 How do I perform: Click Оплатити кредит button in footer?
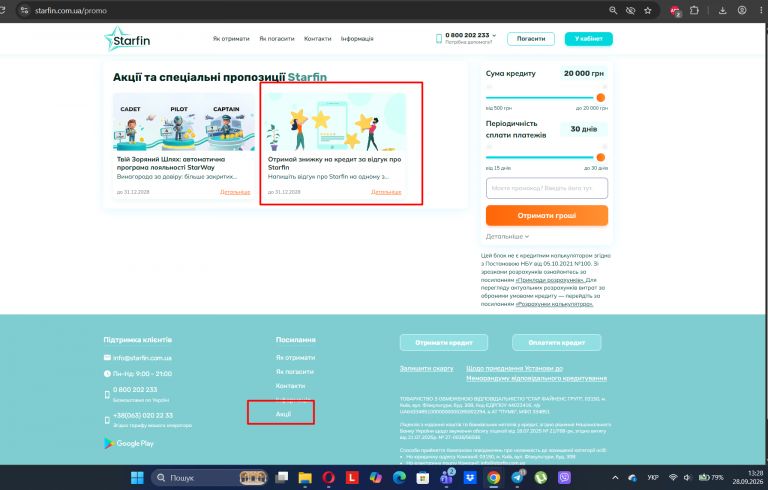click(556, 343)
